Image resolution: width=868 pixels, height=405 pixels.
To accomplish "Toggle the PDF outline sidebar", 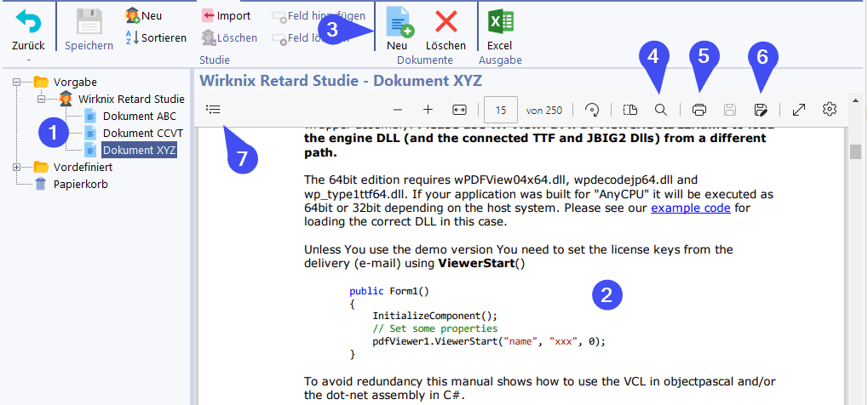I will 213,110.
